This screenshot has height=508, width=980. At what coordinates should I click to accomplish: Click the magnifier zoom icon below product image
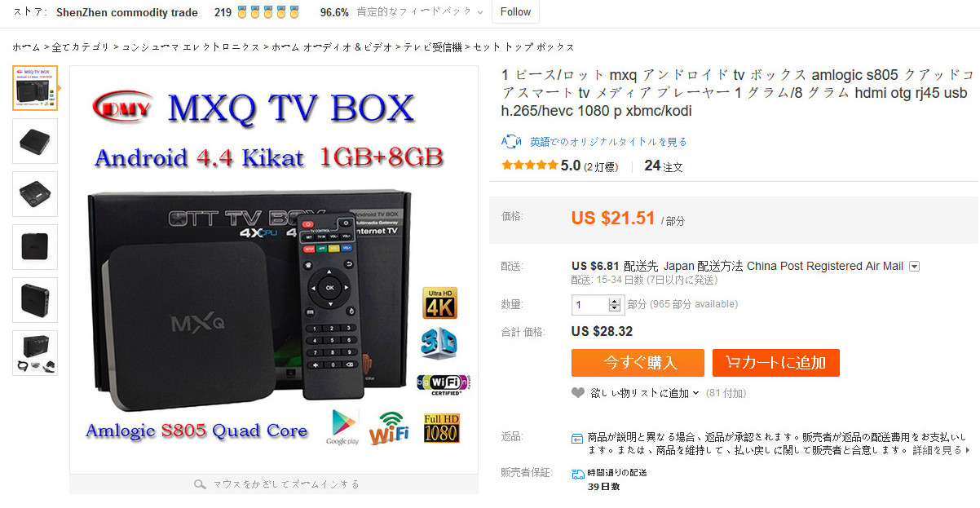pos(200,484)
